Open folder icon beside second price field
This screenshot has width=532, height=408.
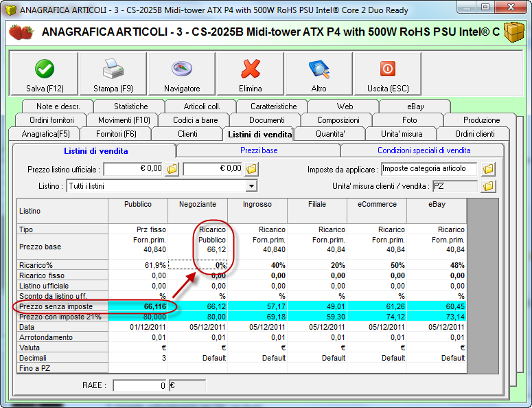point(251,169)
